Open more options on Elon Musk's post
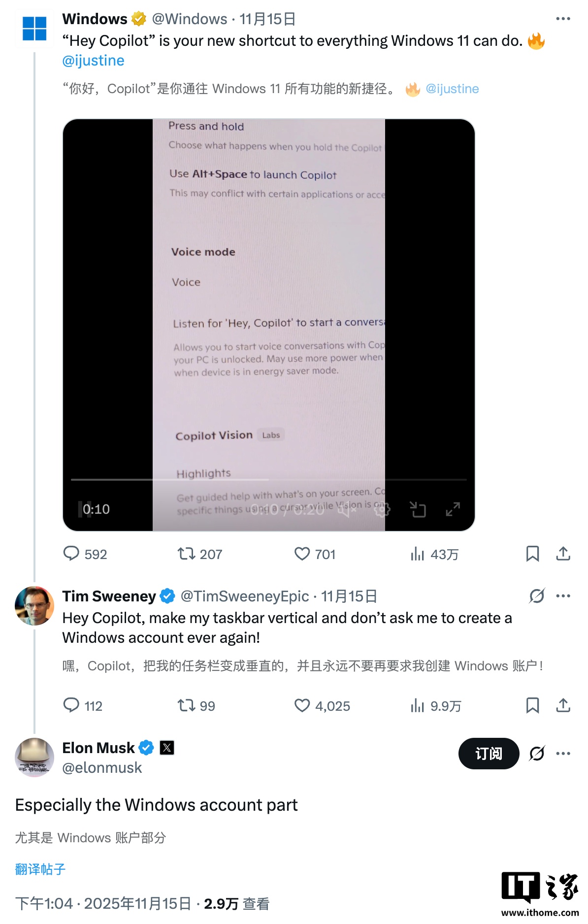 click(x=563, y=753)
